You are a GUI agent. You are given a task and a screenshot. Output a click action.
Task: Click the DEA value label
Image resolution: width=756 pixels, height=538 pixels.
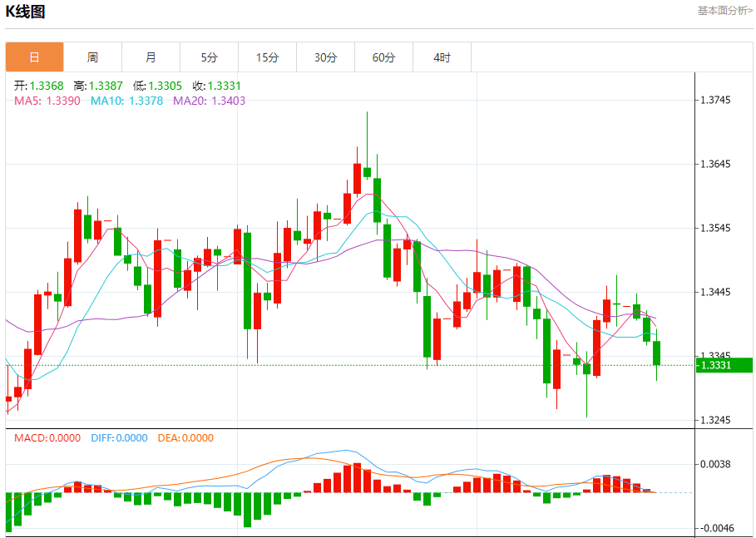[x=185, y=437]
